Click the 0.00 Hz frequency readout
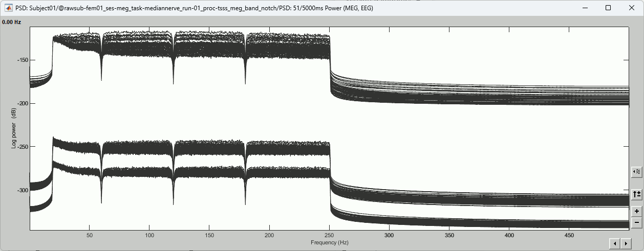Viewport: 644px width, 251px height. tap(12, 22)
